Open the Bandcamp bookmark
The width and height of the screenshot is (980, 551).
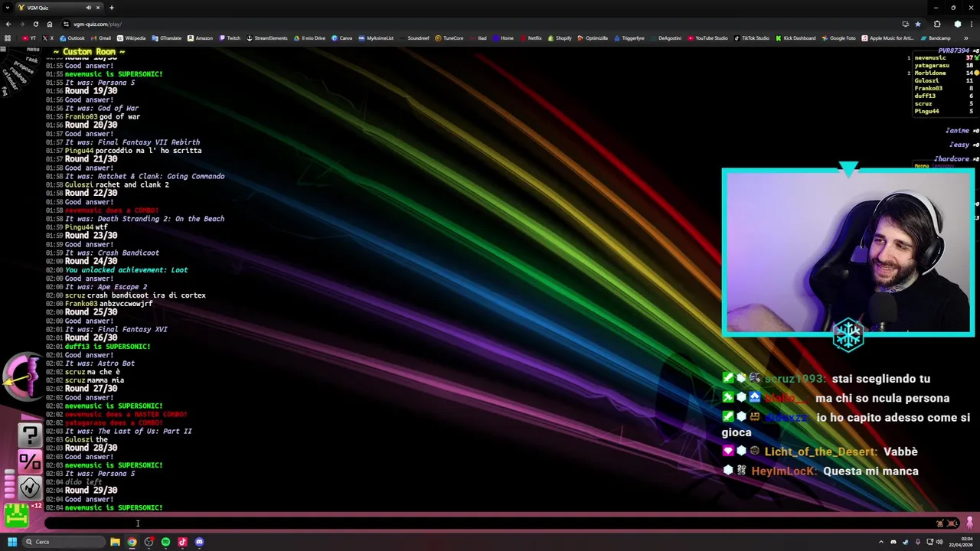tap(936, 38)
